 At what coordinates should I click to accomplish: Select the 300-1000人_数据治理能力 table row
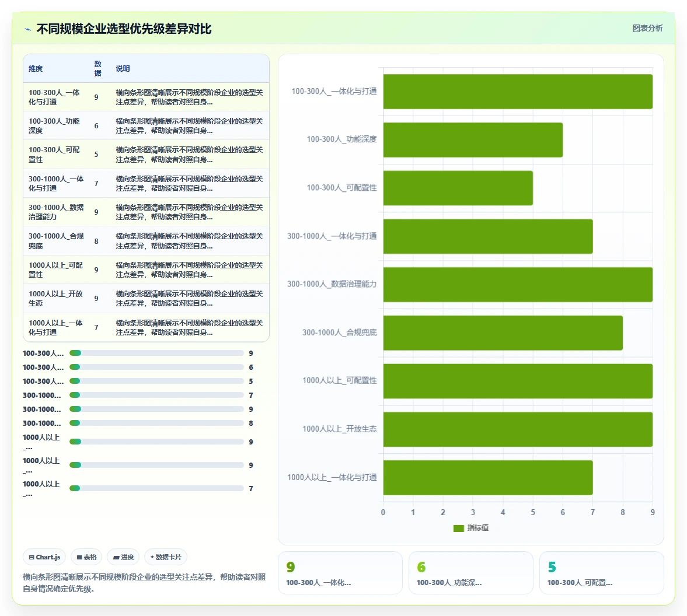(146, 212)
